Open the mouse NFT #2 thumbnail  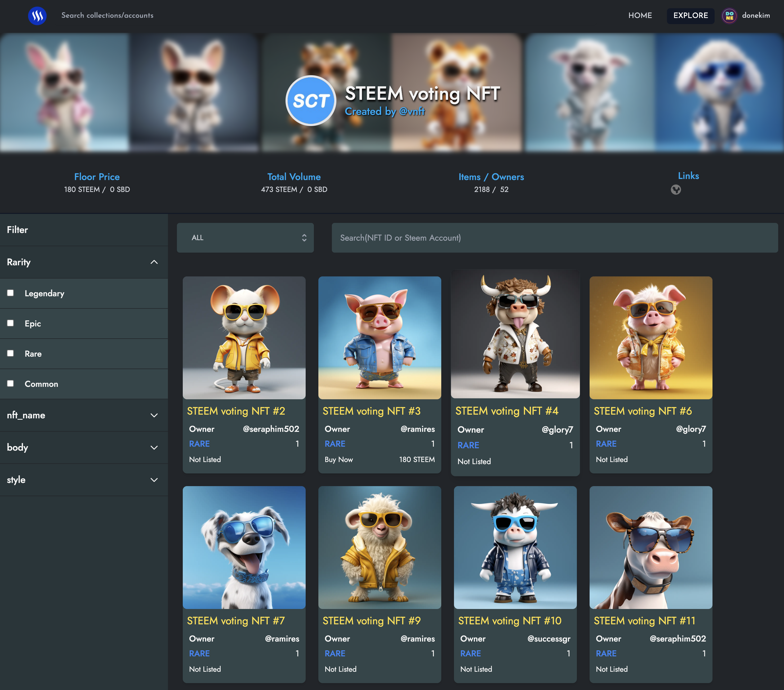click(244, 338)
